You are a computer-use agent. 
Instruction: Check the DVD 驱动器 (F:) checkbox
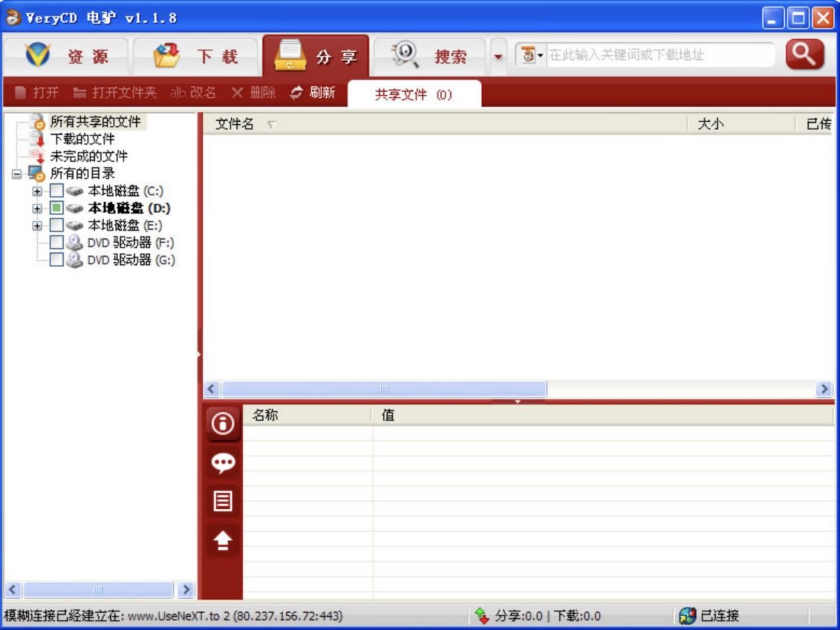56,243
